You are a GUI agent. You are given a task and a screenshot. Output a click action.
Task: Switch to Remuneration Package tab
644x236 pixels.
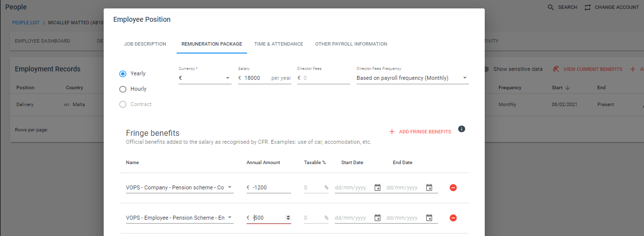212,44
